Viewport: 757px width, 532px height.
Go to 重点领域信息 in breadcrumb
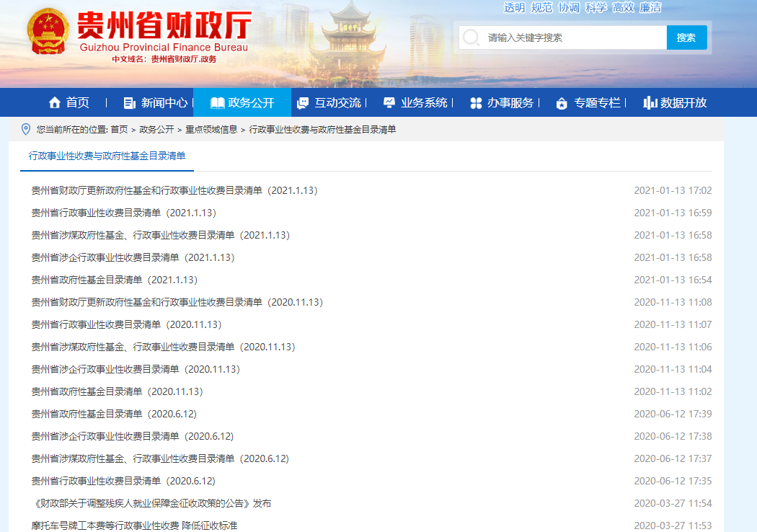click(x=211, y=130)
